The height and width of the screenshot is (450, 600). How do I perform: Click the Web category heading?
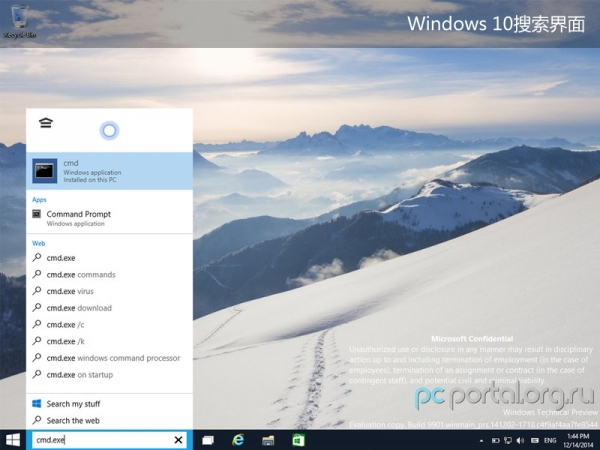coord(38,243)
